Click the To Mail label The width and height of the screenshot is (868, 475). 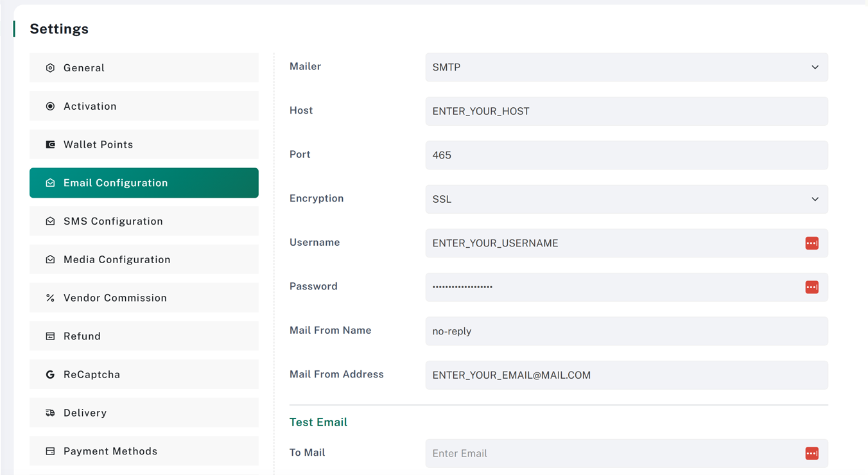tap(308, 453)
